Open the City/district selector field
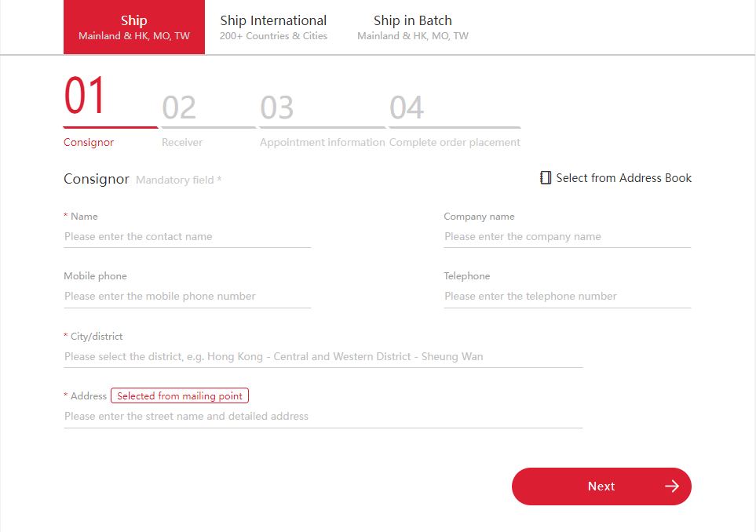This screenshot has height=532, width=756. pos(323,356)
